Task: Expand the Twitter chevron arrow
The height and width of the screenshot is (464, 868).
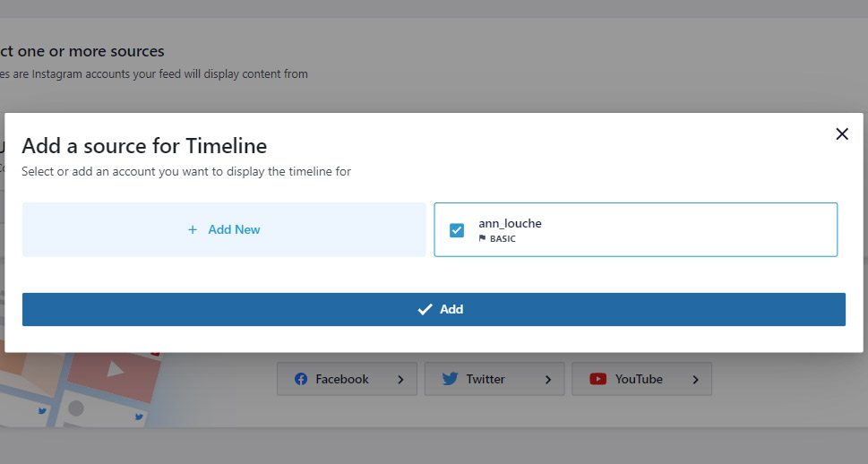Action: (548, 380)
